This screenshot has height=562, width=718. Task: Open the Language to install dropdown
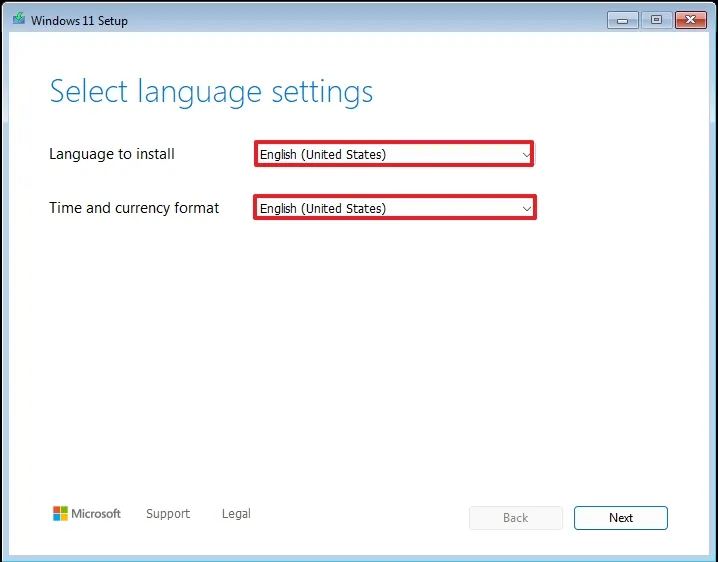pos(394,154)
